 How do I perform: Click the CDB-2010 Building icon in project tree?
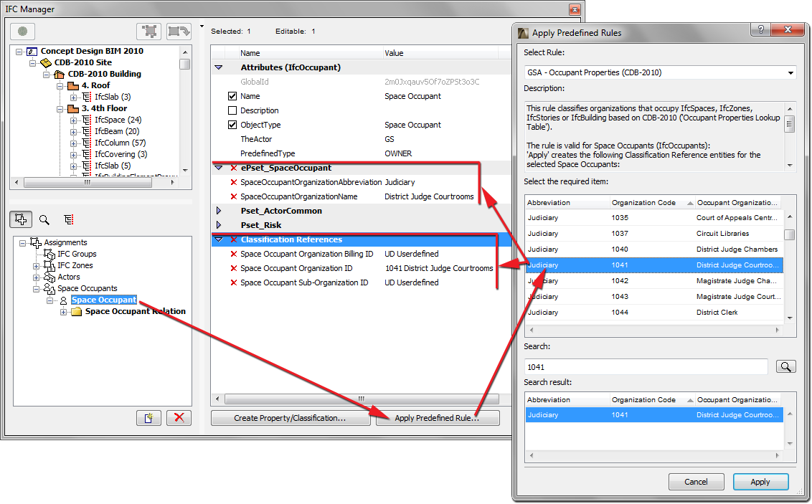coord(59,74)
